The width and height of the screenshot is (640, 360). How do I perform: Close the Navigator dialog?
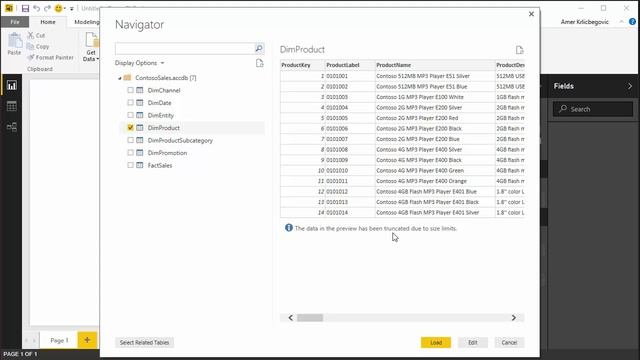pyautogui.click(x=531, y=14)
